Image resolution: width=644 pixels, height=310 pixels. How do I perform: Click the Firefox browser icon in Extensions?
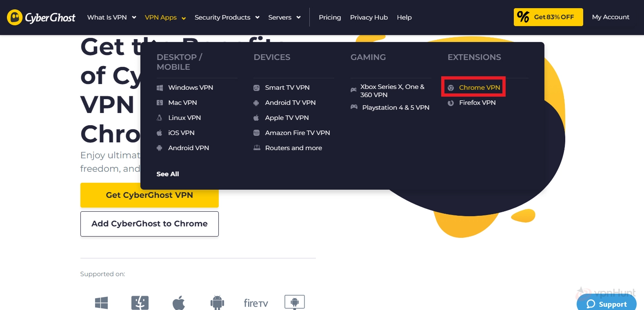(x=451, y=103)
